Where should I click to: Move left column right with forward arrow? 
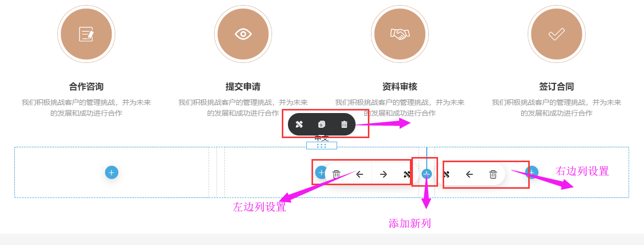[x=383, y=174]
